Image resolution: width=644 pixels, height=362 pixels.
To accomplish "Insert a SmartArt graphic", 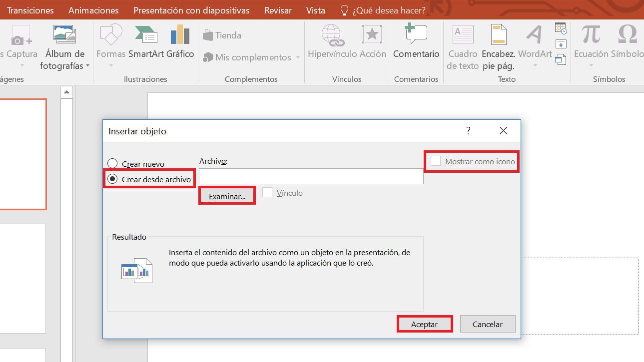I will 146,42.
